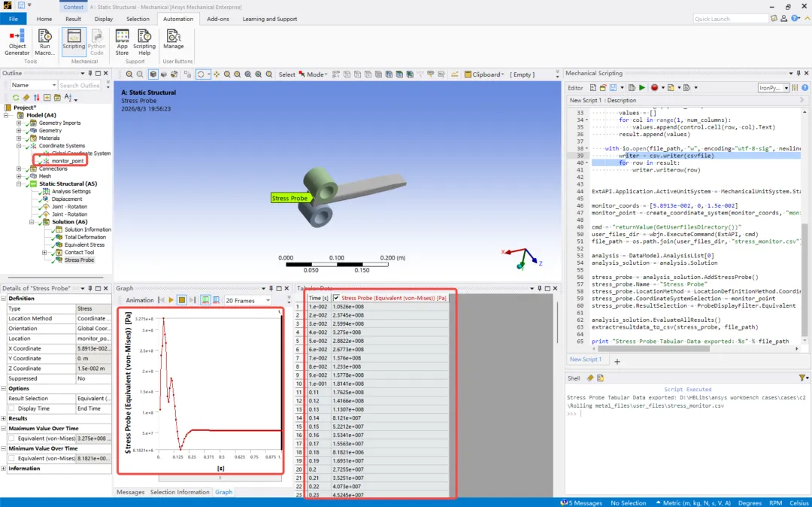Click the green refresh icon in Outline toolbar
This screenshot has height=507, width=812.
tap(16, 97)
